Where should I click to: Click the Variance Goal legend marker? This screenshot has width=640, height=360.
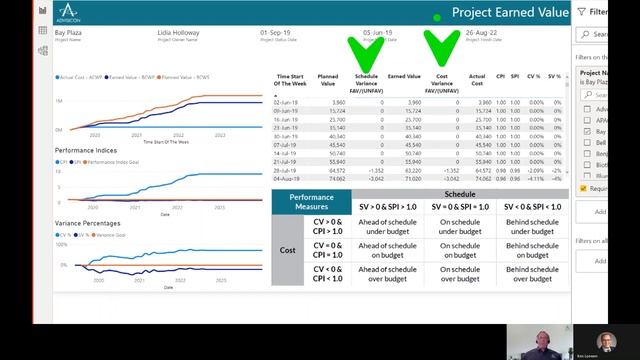(x=94, y=235)
